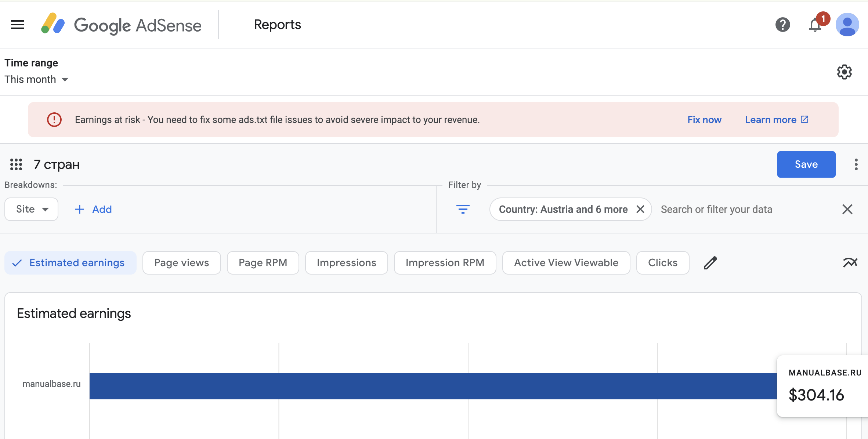Click the $304.16 tooltip value
This screenshot has height=439, width=868.
point(816,395)
